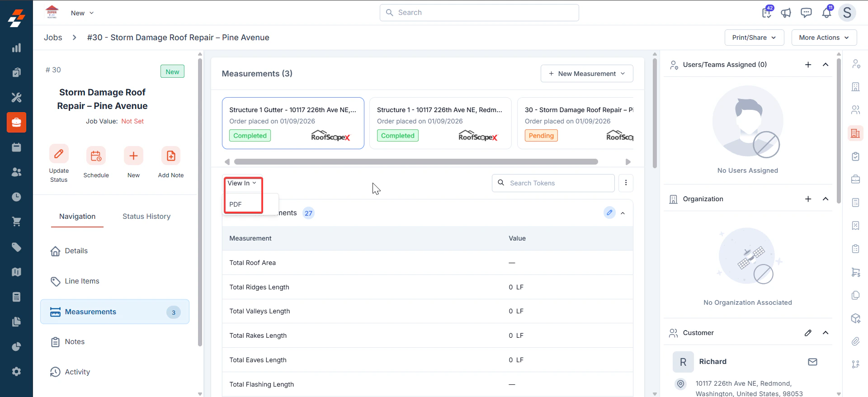Click Update Status pencil icon
Screen dimensions: 868x397
pyautogui.click(x=59, y=154)
